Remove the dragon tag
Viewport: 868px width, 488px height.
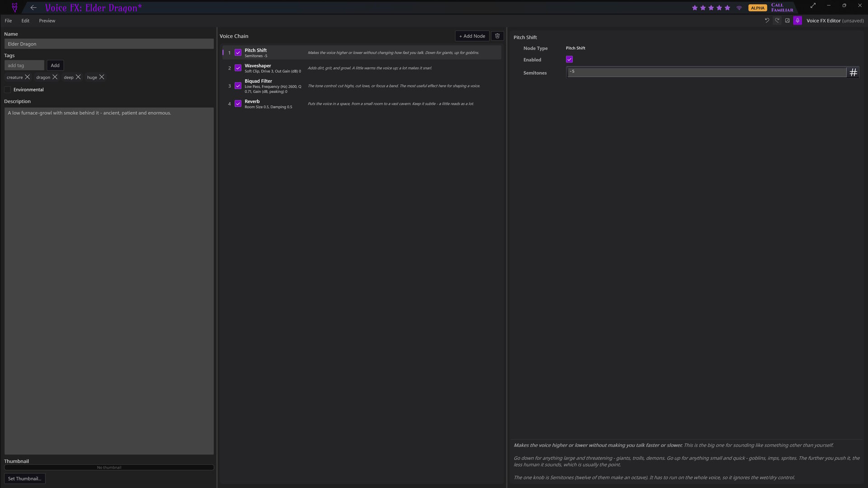click(55, 77)
